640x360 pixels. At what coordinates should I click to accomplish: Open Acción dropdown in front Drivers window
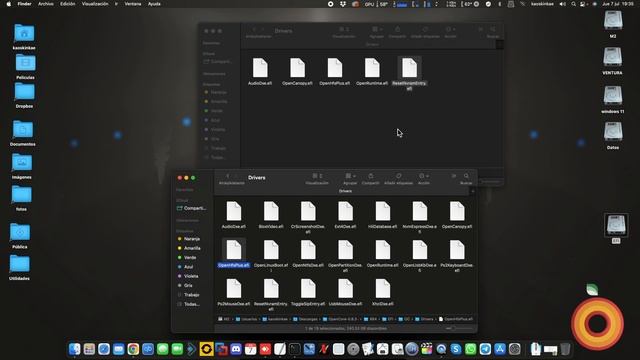coord(424,176)
